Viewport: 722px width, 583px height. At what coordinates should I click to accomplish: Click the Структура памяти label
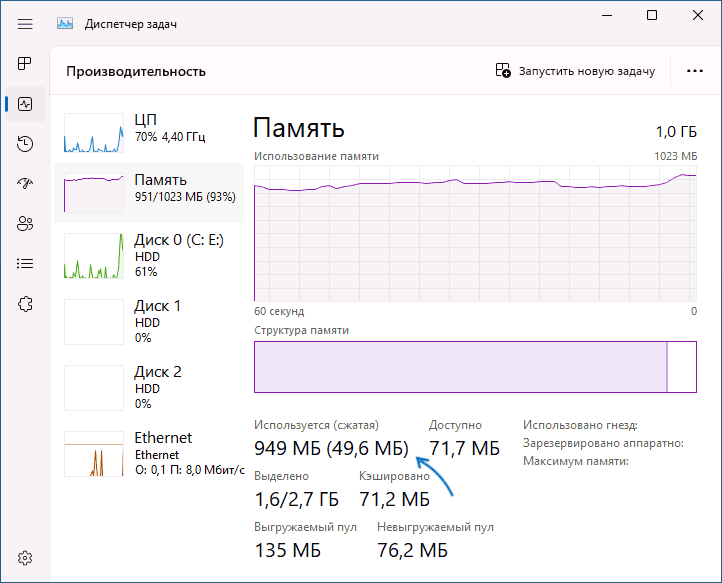(301, 330)
